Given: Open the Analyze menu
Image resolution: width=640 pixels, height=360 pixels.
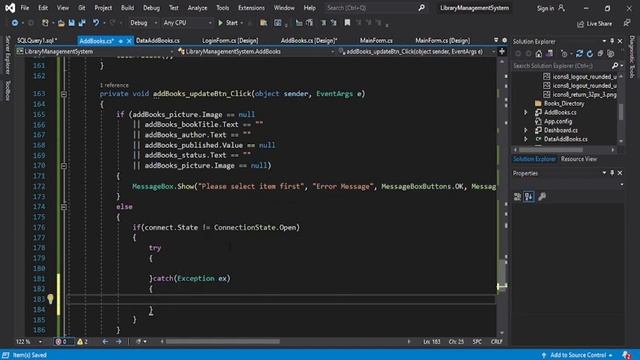Looking at the screenshot, I should 198,8.
